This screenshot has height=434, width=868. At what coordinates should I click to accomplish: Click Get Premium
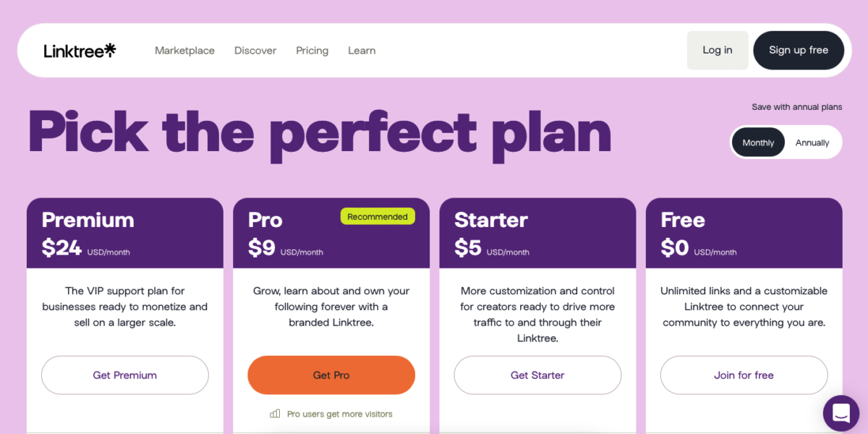click(124, 375)
